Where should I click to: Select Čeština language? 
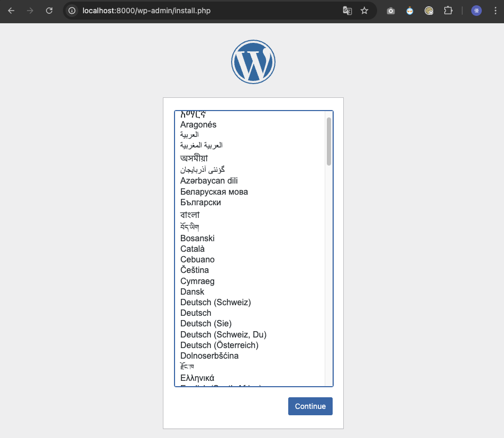(250, 270)
